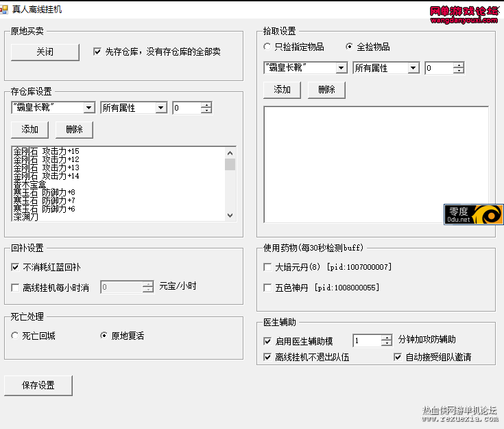The height and width of the screenshot is (429, 504).
Task: Open 所有属性 dropdown in 拾取设置
Action: click(413, 68)
